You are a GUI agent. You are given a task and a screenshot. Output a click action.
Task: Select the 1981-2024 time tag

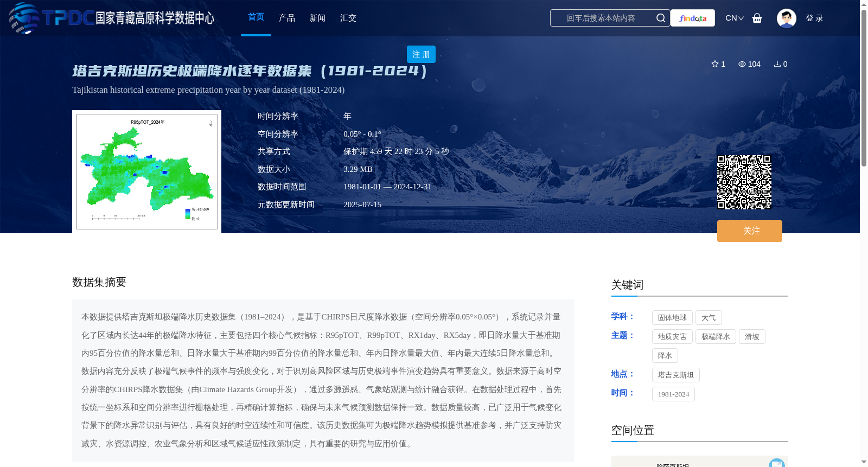pyautogui.click(x=673, y=394)
